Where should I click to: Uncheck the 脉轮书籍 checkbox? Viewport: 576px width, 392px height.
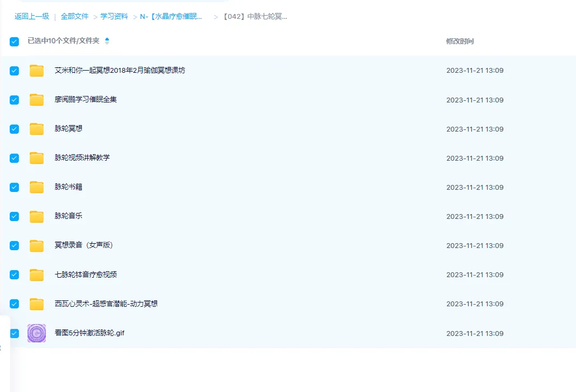[x=15, y=187]
